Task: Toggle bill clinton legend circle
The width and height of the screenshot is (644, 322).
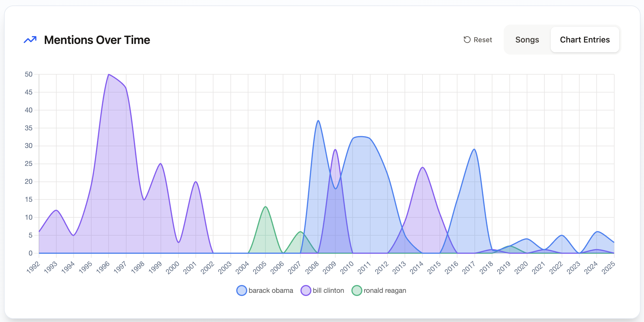Action: (x=306, y=290)
